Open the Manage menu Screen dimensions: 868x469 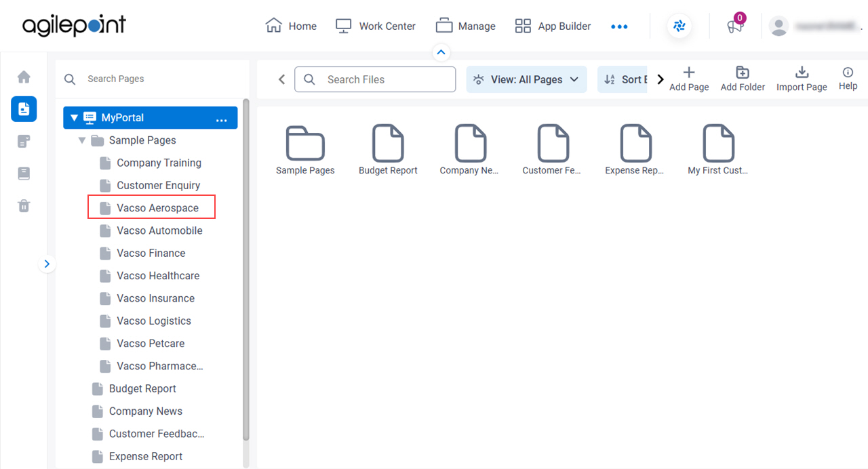click(465, 26)
